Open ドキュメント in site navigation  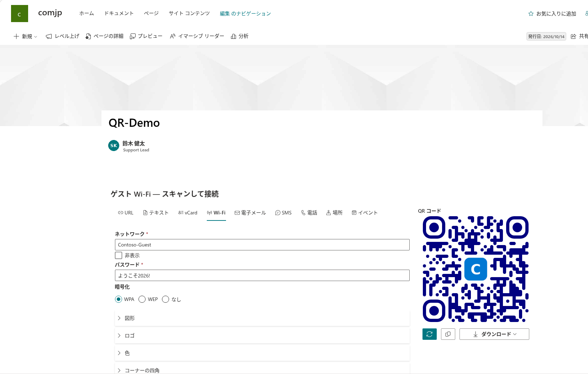[119, 13]
